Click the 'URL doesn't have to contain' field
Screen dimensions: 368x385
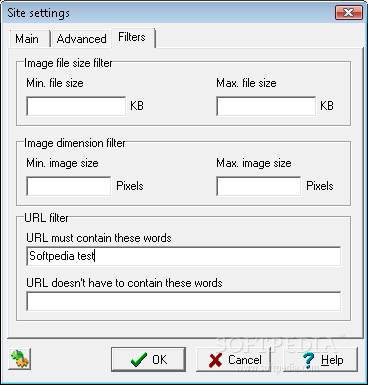pos(184,301)
